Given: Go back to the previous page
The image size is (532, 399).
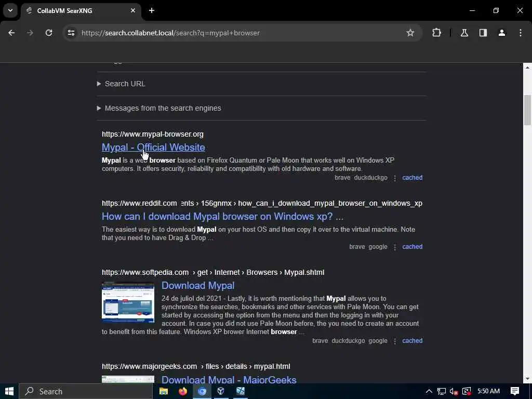Looking at the screenshot, I should click(11, 33).
